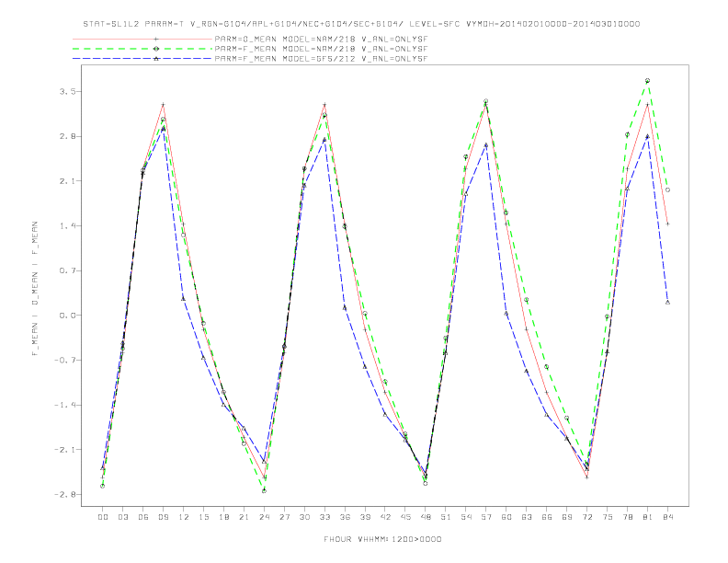Click blue triangle data marker at hour 36
This screenshot has width=728, height=563.
345,307
